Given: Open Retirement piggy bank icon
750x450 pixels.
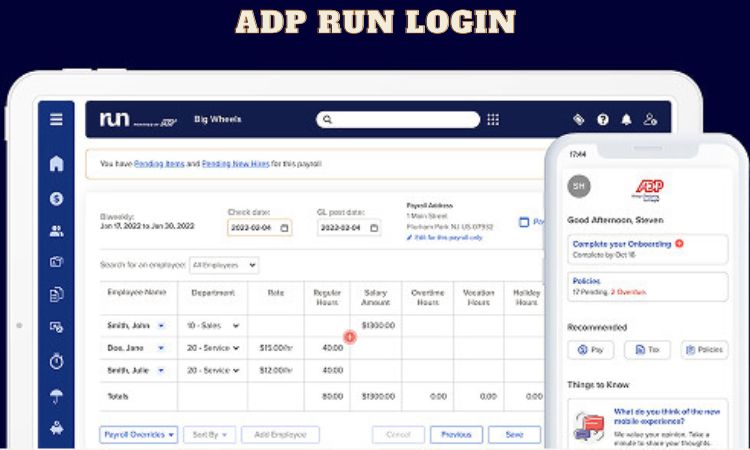Looking at the screenshot, I should (56, 428).
